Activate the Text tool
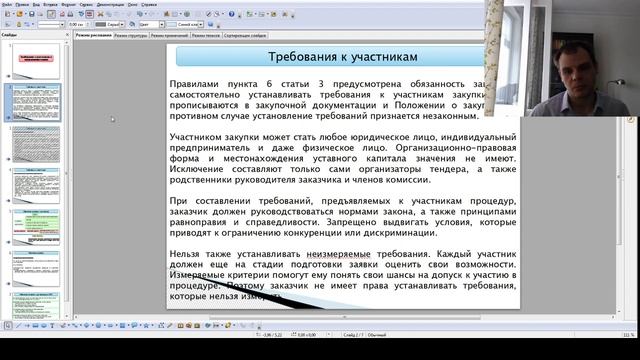 coord(52,325)
